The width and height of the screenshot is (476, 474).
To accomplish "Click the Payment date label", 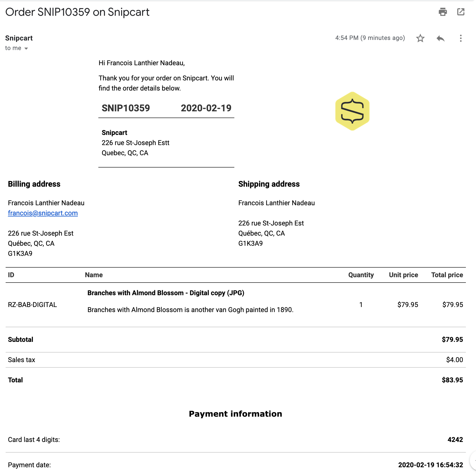I will point(29,465).
